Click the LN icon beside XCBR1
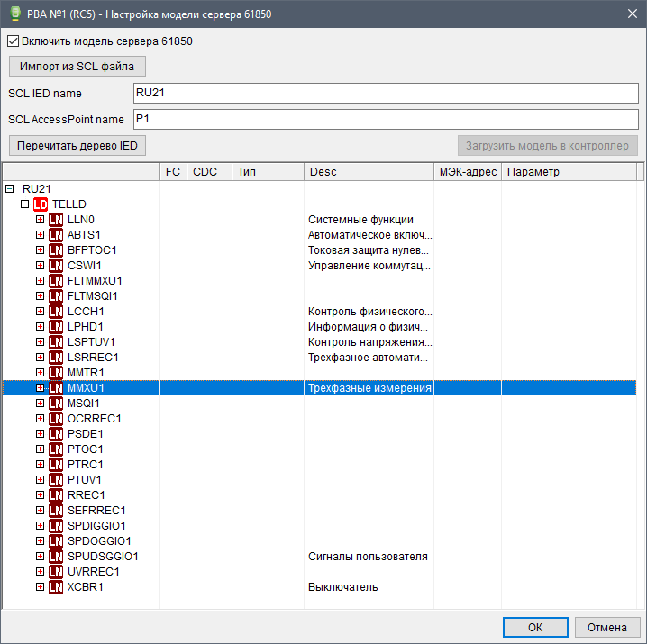647x644 pixels. tap(56, 587)
